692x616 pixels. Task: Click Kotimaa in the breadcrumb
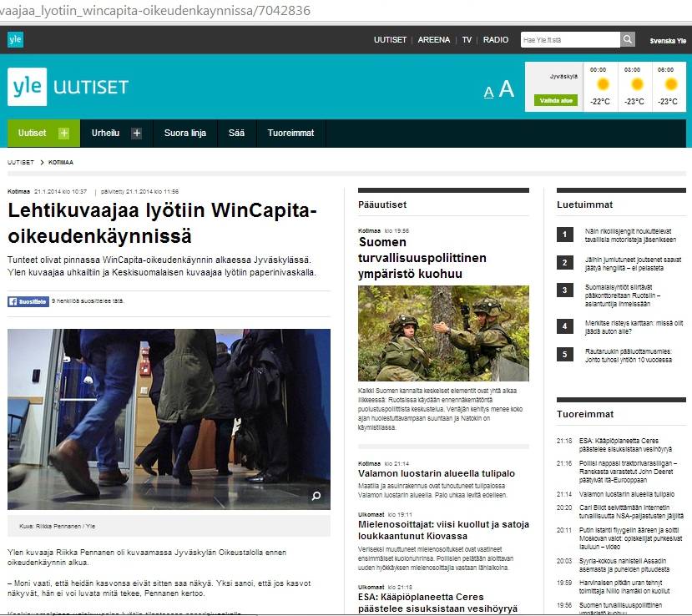(61, 162)
